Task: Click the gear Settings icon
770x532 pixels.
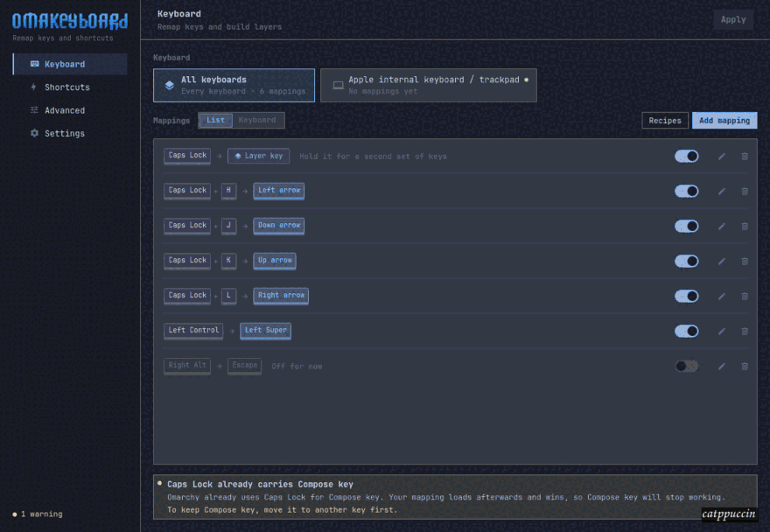Action: pyautogui.click(x=34, y=134)
